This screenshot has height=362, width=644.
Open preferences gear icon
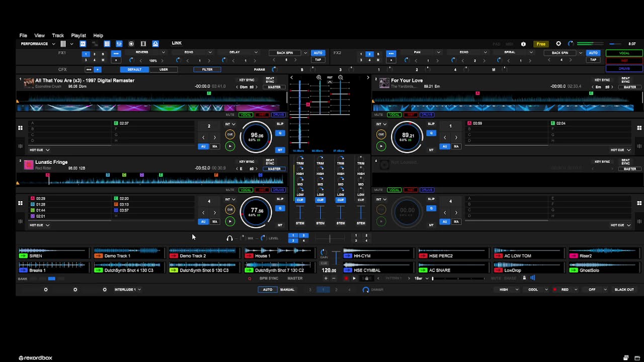pos(558,44)
